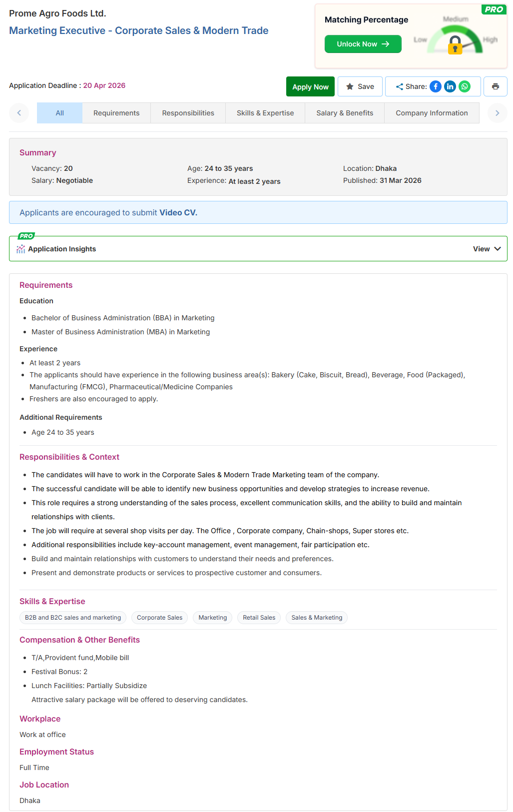Share job via LinkedIn icon
The height and width of the screenshot is (812, 513).
point(450,86)
